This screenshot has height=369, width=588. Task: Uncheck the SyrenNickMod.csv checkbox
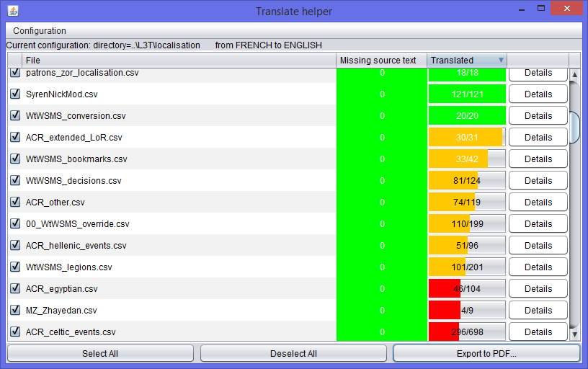tap(14, 94)
